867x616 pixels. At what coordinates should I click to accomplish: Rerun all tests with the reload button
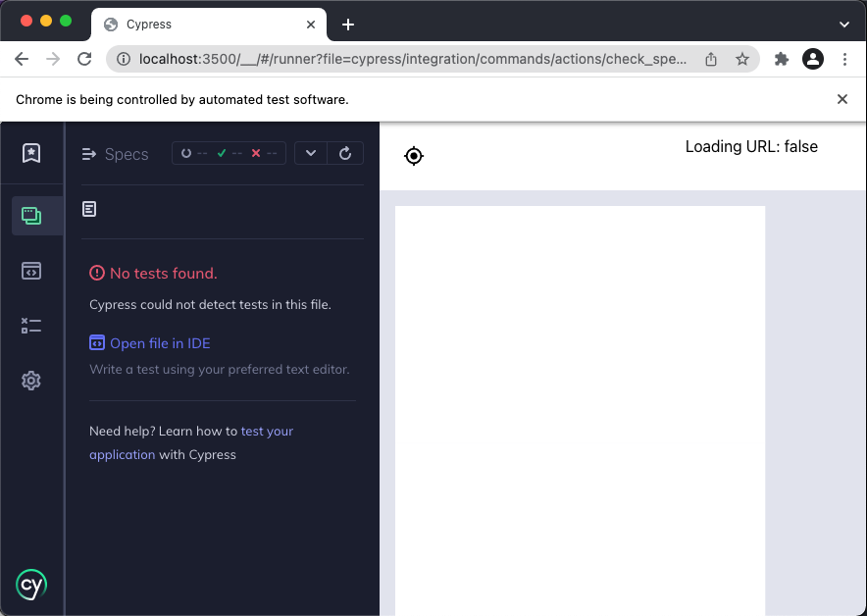(345, 153)
